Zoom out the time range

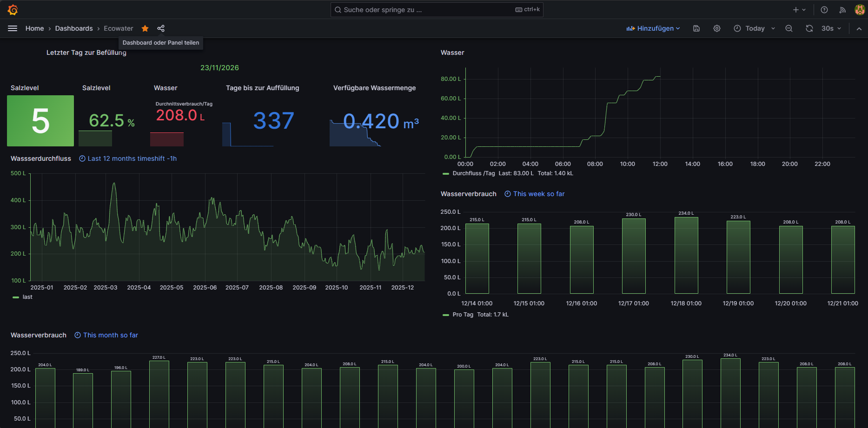[789, 28]
